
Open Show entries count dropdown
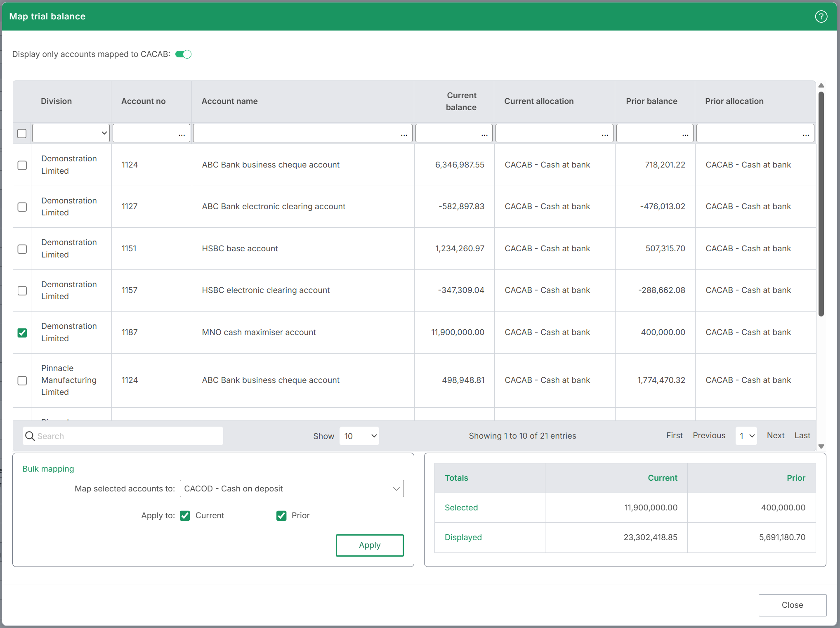pos(359,436)
